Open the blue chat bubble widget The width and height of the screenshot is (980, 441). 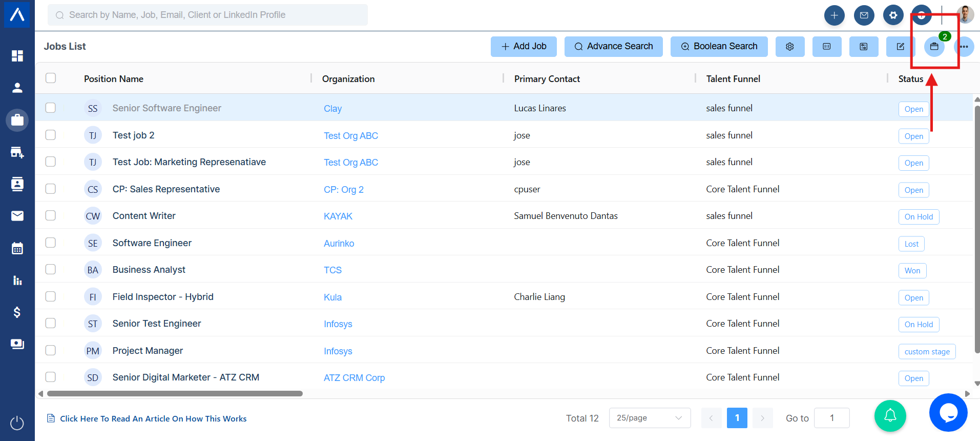[948, 412]
